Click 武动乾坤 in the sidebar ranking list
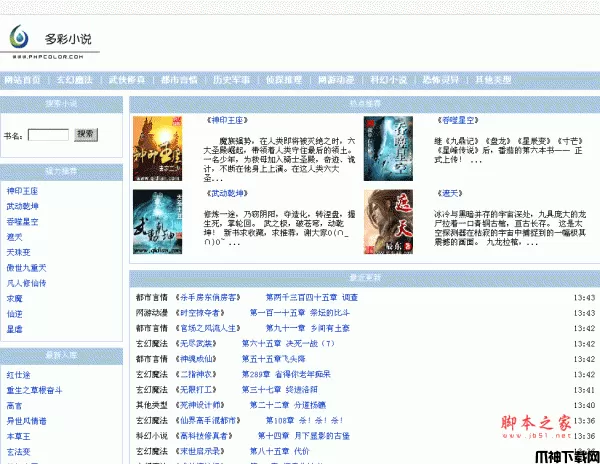Screen dimensions: 600x464 [x=22, y=205]
